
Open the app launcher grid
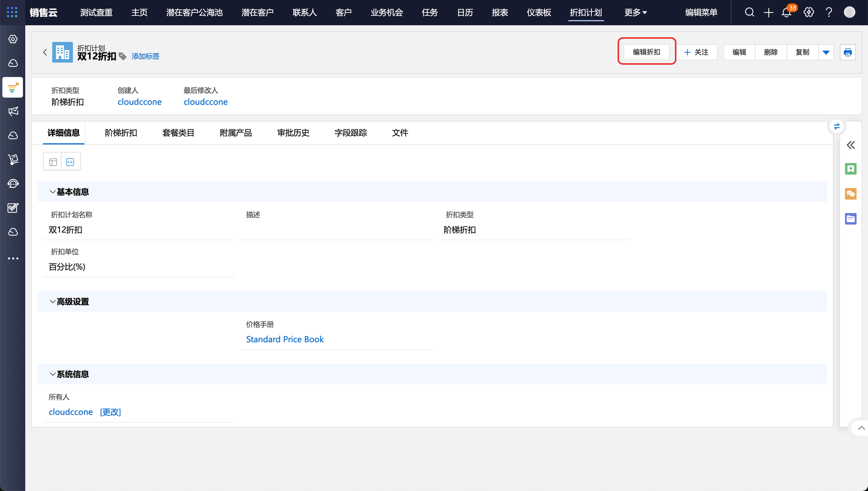tap(12, 12)
